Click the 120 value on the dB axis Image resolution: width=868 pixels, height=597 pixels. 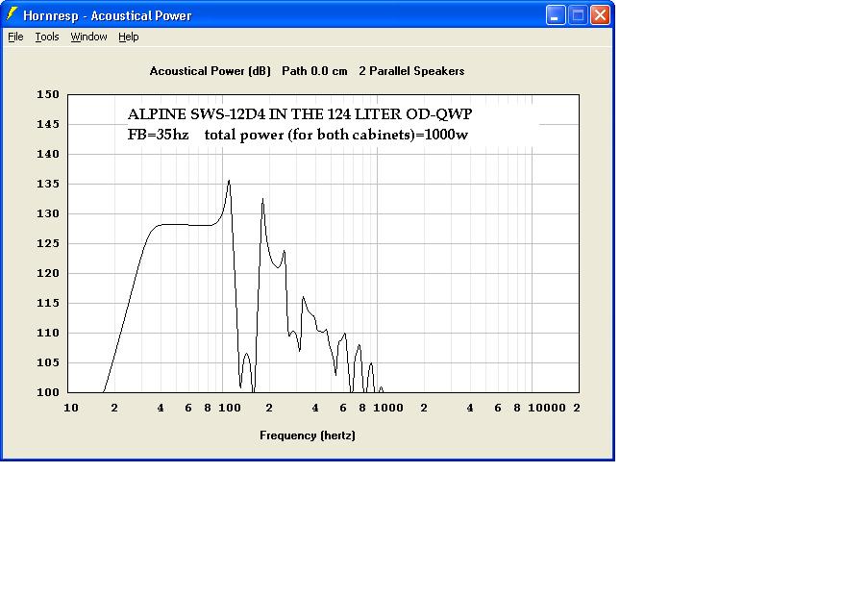click(48, 274)
